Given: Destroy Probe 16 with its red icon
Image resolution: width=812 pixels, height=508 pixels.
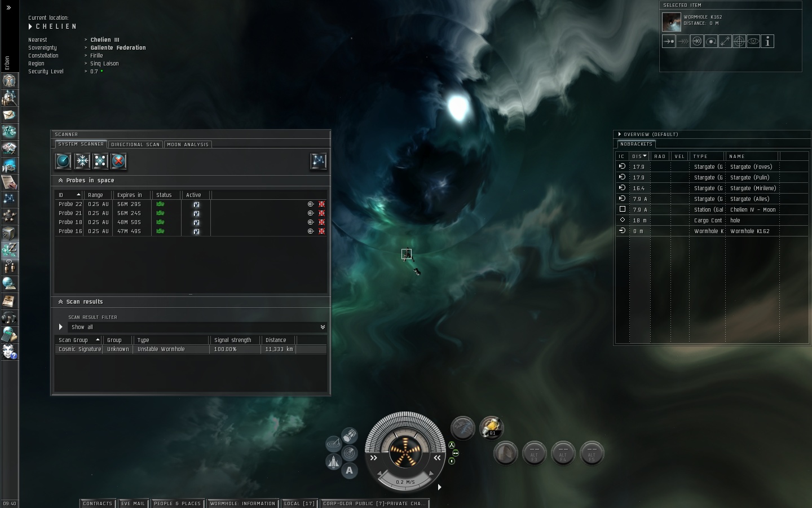Looking at the screenshot, I should (322, 231).
